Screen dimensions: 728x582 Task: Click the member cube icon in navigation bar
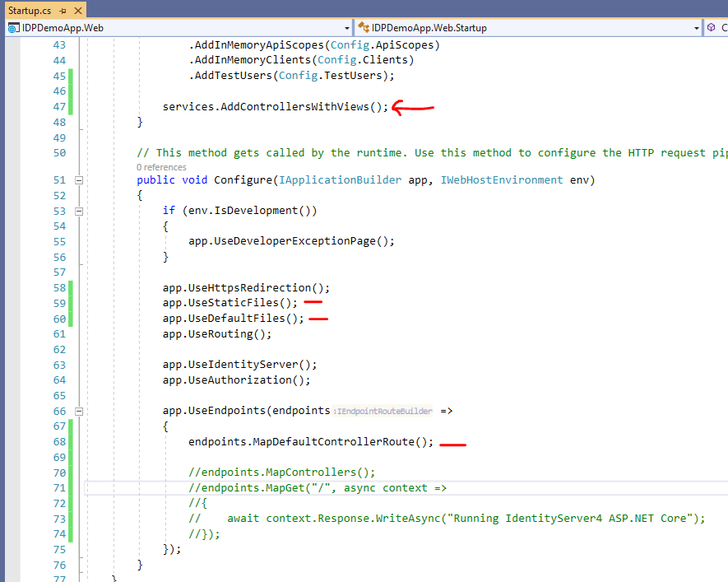pyautogui.click(x=711, y=28)
